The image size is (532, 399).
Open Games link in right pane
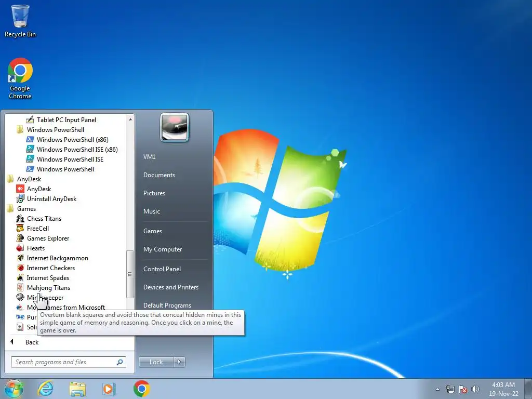pyautogui.click(x=153, y=231)
